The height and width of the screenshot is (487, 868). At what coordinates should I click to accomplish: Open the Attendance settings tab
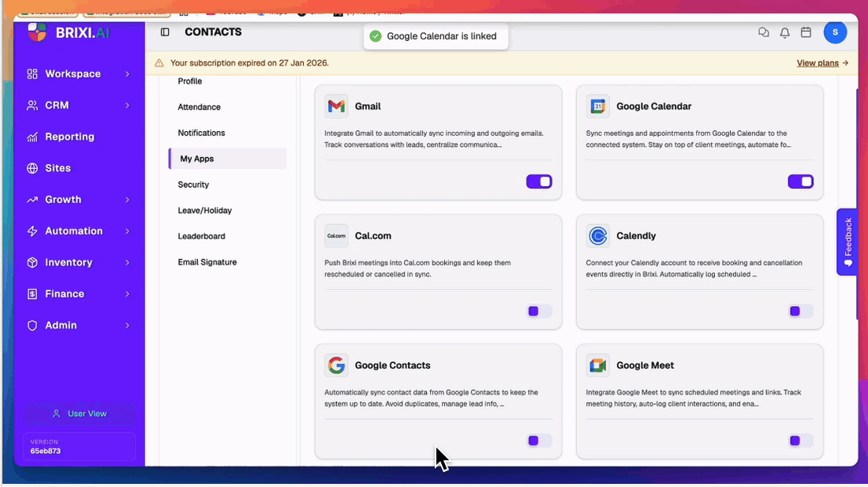tap(200, 107)
